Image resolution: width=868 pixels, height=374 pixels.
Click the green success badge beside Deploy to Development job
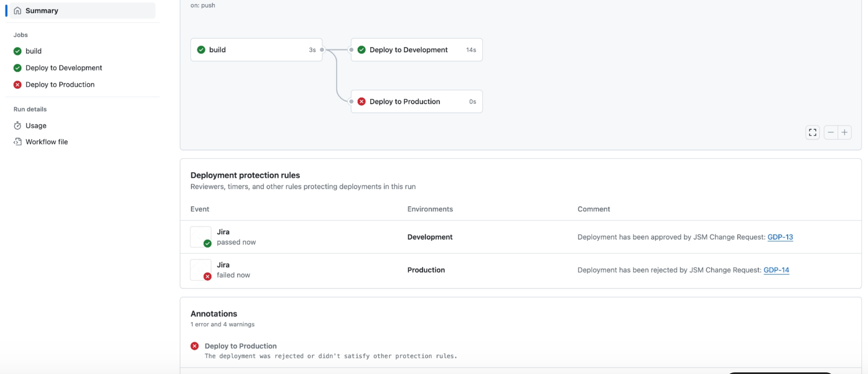coord(17,68)
